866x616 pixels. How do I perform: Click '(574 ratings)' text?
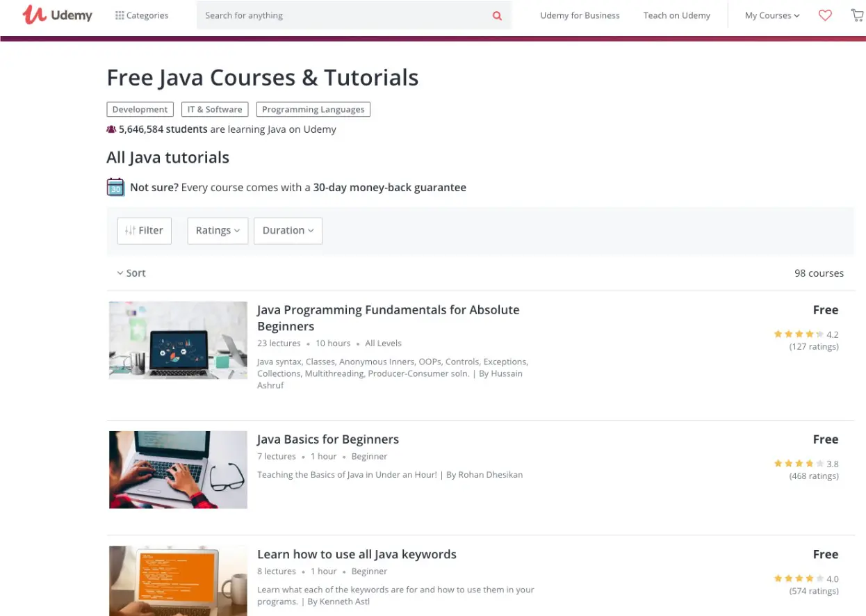point(814,592)
